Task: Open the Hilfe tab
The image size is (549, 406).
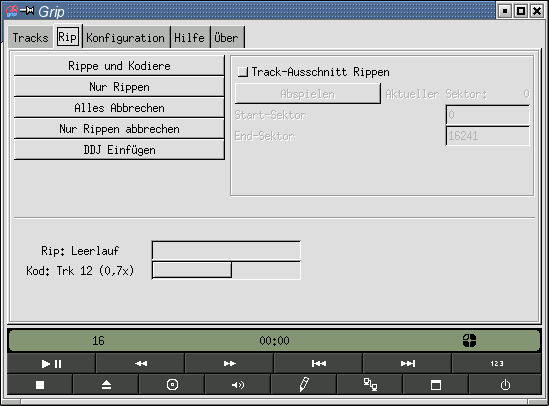Action: (189, 37)
